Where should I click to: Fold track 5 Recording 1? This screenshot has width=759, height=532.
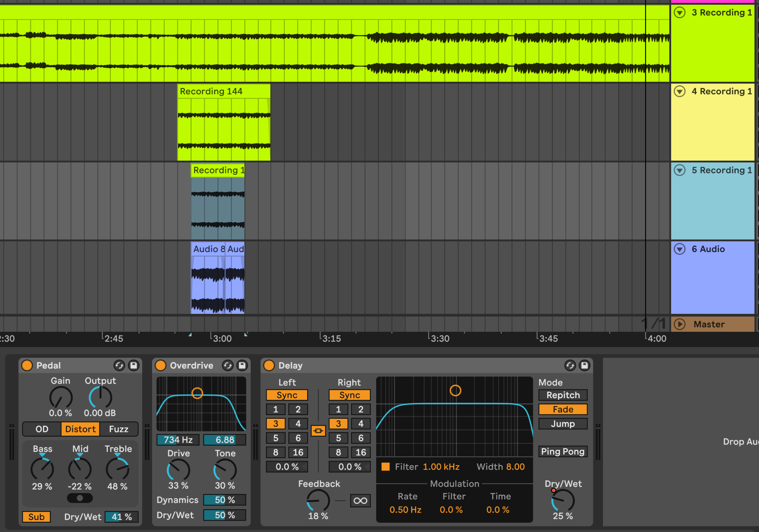pyautogui.click(x=680, y=170)
